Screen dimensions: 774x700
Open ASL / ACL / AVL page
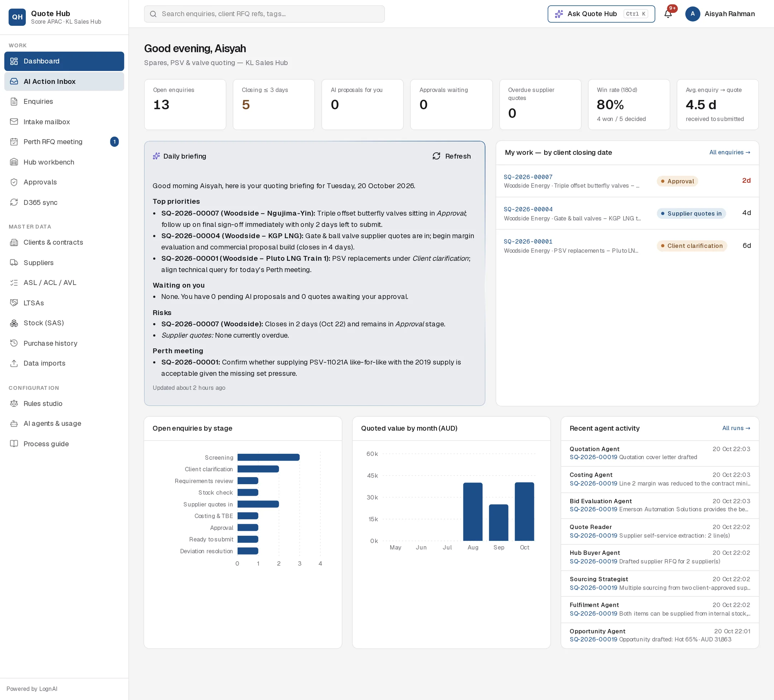click(64, 282)
